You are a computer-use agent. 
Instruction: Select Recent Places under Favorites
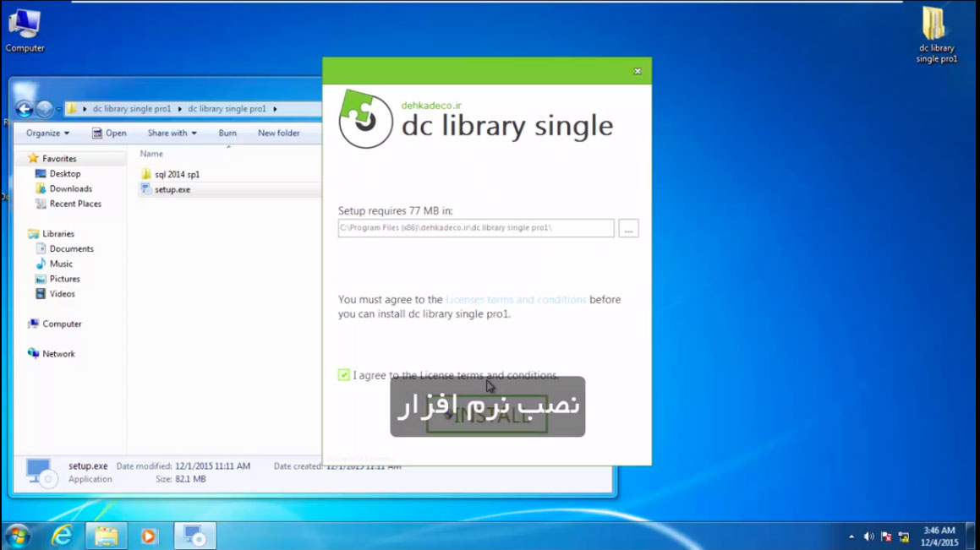[x=75, y=204]
